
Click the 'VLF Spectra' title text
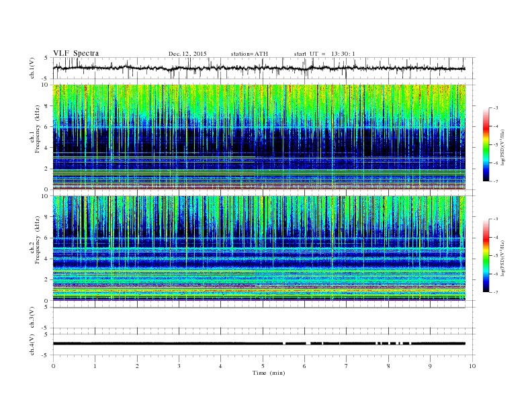pyautogui.click(x=76, y=53)
